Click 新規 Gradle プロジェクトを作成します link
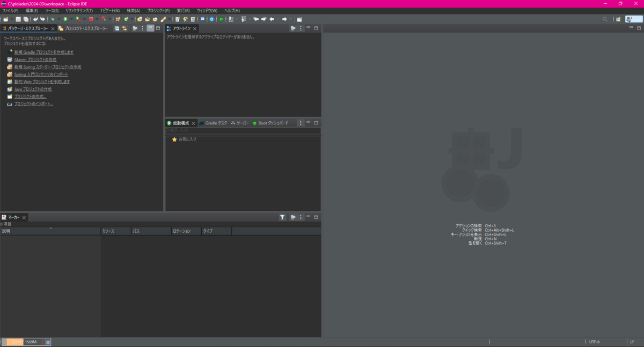The image size is (644, 347). (x=44, y=52)
